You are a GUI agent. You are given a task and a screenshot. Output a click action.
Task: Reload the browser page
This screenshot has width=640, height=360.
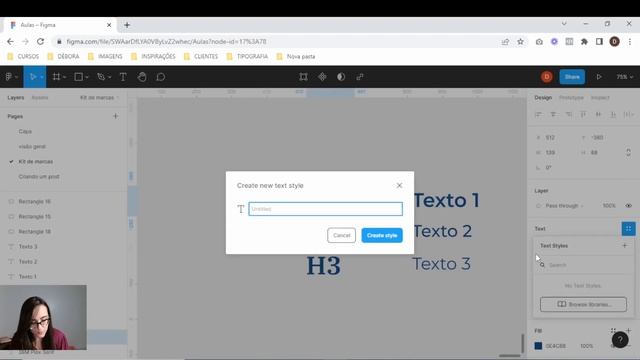coord(40,42)
